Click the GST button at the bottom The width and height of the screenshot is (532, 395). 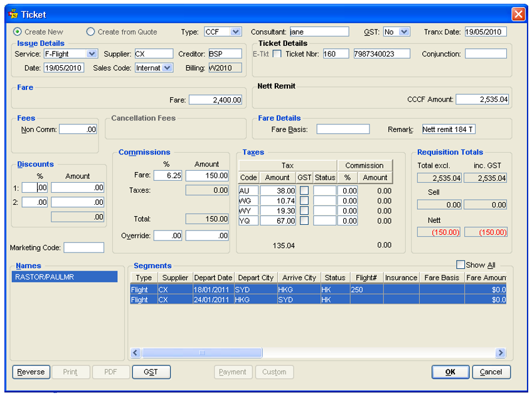(151, 372)
